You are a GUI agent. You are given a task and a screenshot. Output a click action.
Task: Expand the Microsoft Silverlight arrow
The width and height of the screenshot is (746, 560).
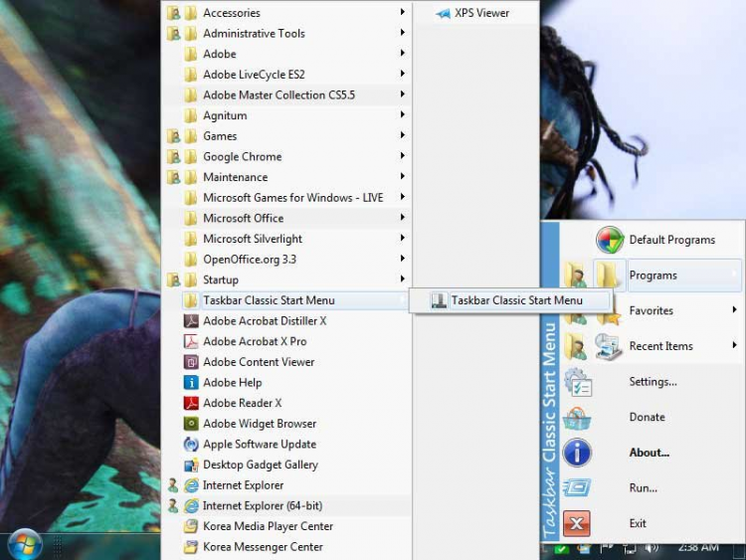tap(403, 238)
